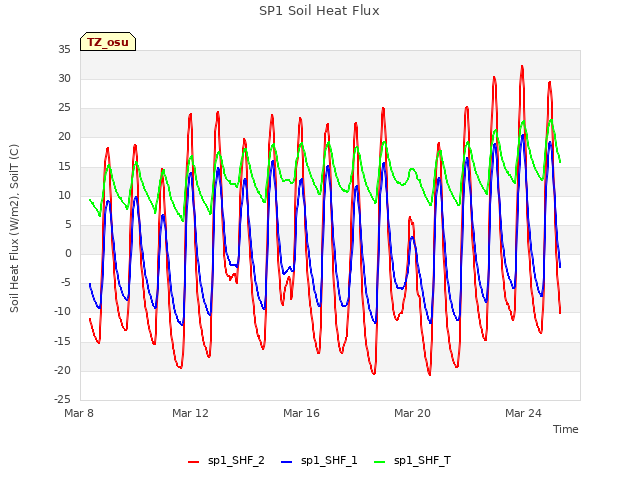Image resolution: width=640 pixels, height=480 pixels.
Task: Click the Mar 8 x-axis label
Action: tap(79, 413)
